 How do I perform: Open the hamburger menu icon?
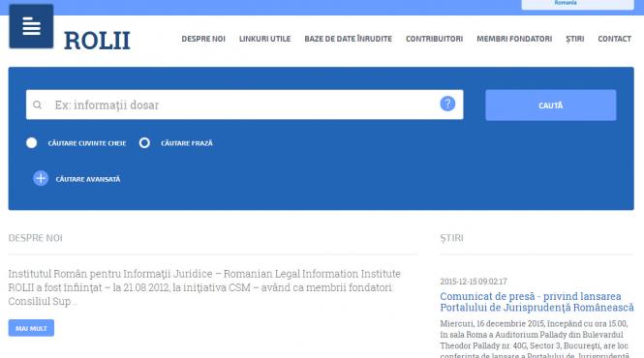point(31,26)
